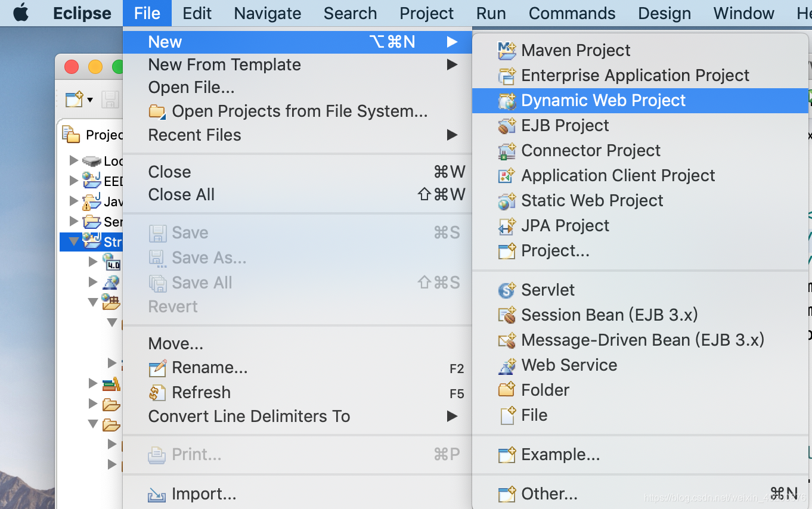This screenshot has height=509, width=812.
Task: Click the EJB Project icon
Action: 506,125
